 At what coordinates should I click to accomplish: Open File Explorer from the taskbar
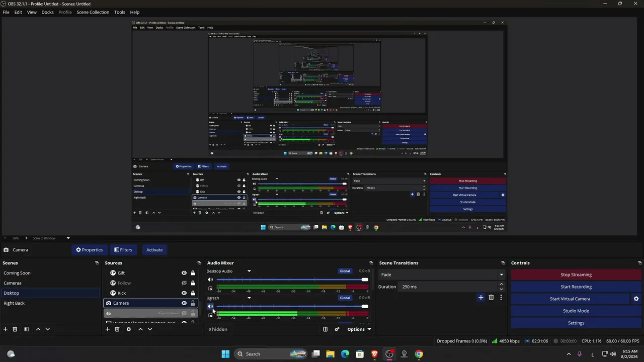tap(330, 354)
